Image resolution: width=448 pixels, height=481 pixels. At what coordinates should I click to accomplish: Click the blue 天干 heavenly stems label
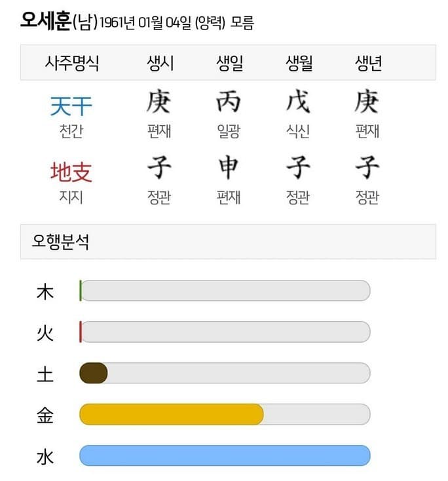point(71,106)
